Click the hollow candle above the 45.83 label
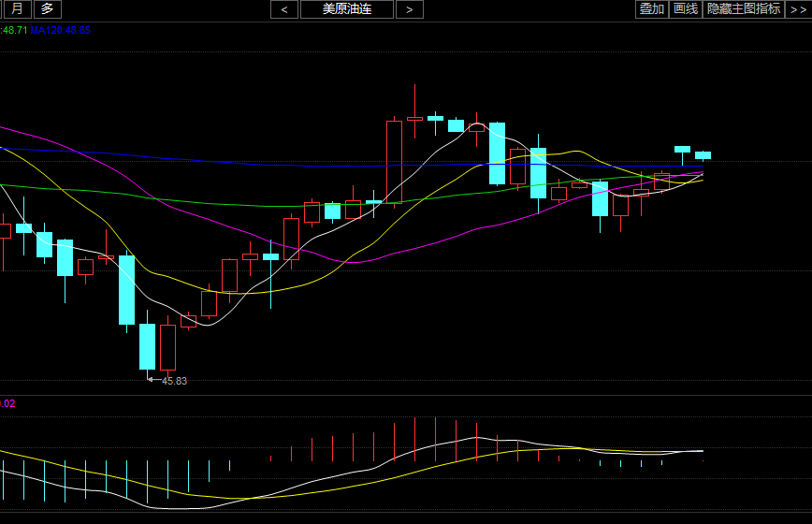The height and width of the screenshot is (524, 812). tap(167, 347)
